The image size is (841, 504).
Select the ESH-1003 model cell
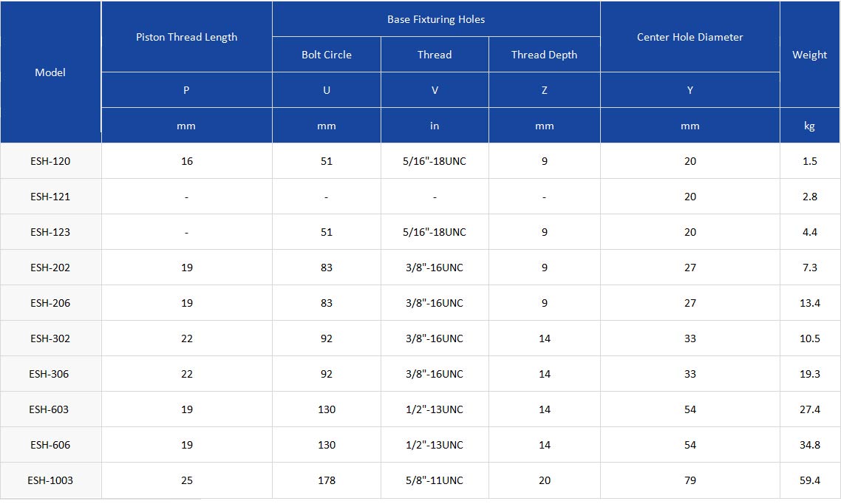click(50, 480)
